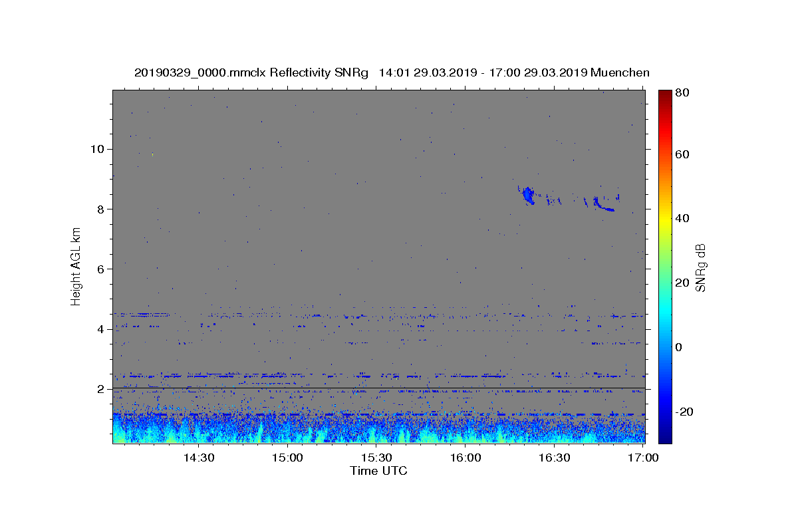Click the height axis label 10
Image resolution: width=798 pixels, height=532 pixels.
99,149
